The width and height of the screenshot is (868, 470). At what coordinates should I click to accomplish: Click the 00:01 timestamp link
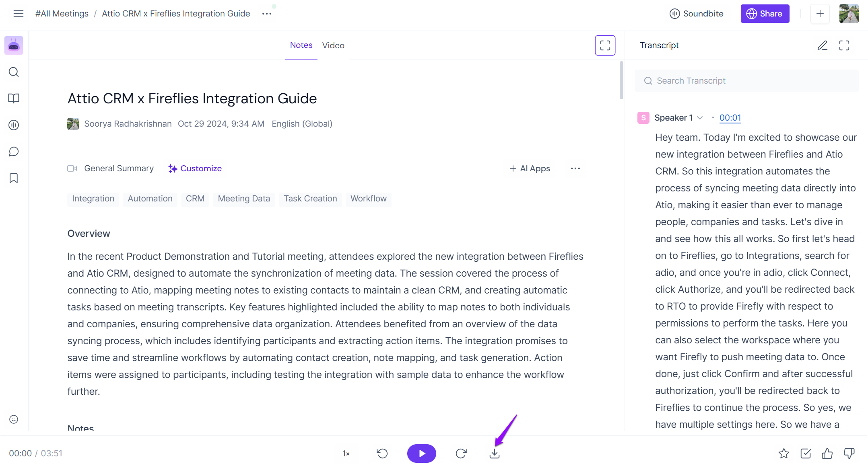click(730, 117)
